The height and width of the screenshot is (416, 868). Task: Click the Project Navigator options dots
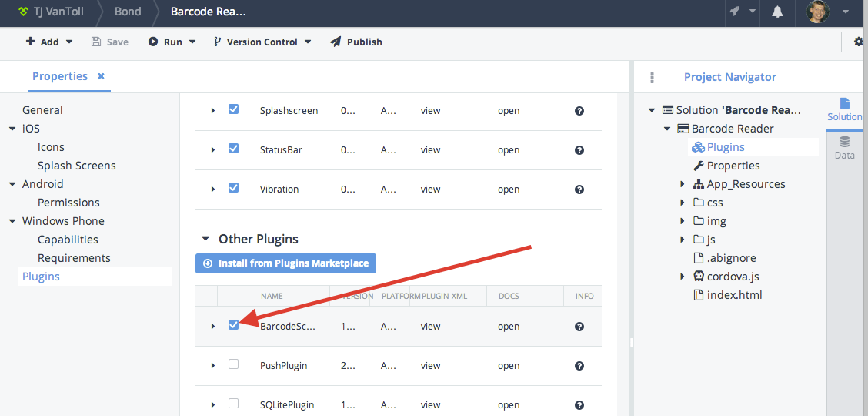(653, 77)
